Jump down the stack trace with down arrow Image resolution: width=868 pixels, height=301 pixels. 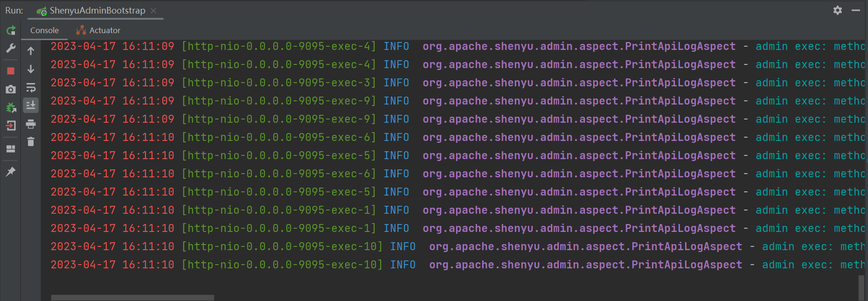click(31, 69)
